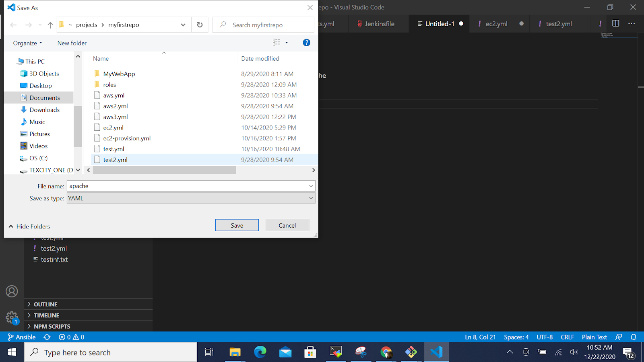Viewport: 644px width, 362px height.
Task: Sort files by Date modified column
Action: [260, 59]
